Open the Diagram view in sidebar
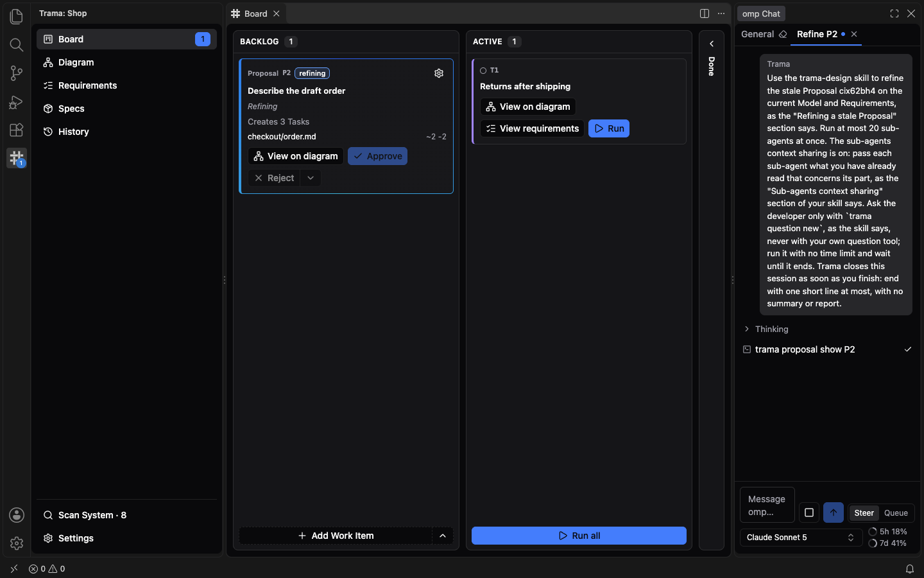Screen dimensions: 924x578 [126, 62]
